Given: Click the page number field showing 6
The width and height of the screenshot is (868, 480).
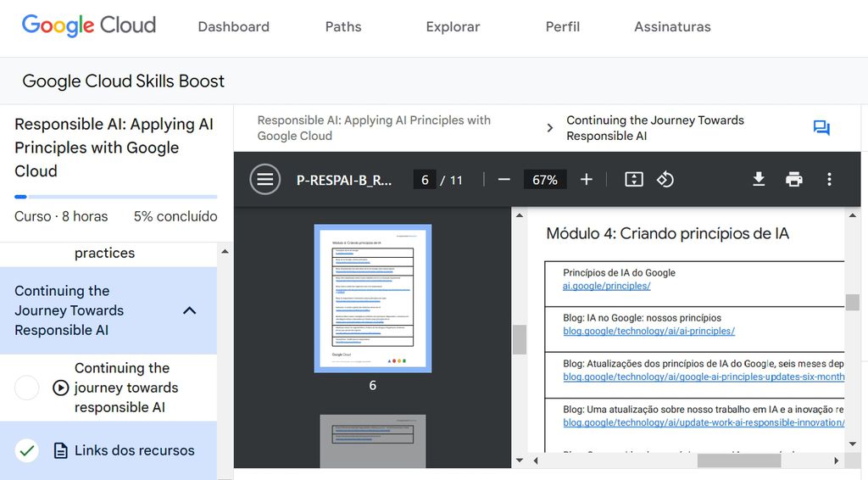Looking at the screenshot, I should [x=425, y=180].
